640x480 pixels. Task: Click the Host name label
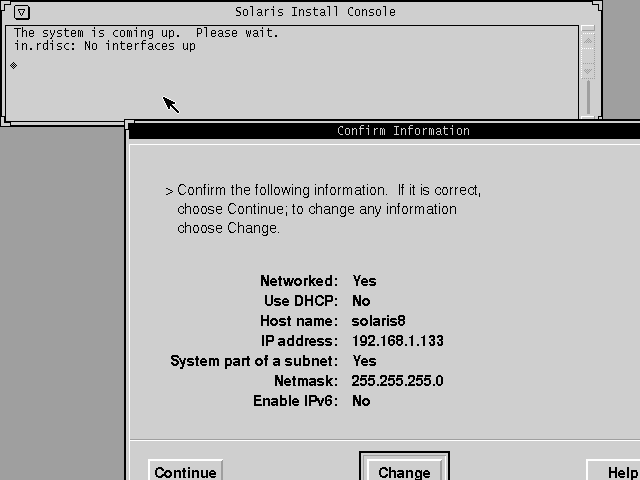tap(299, 321)
